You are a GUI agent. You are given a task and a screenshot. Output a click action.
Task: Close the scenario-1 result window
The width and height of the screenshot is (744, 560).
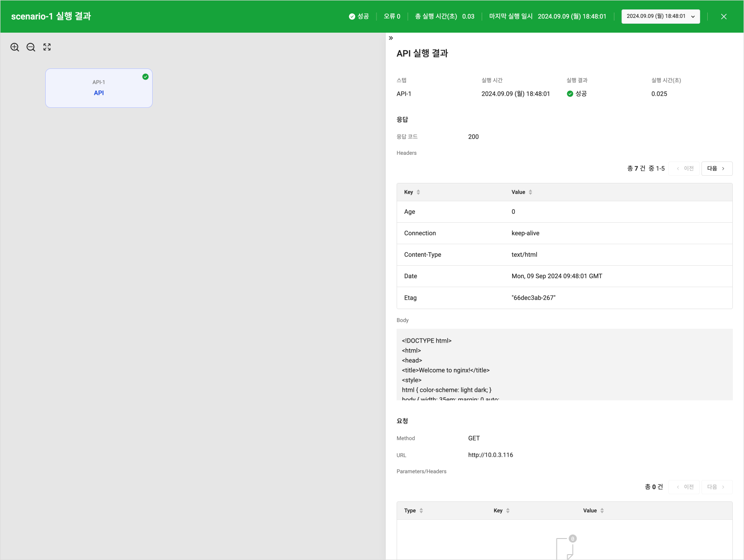(x=724, y=17)
